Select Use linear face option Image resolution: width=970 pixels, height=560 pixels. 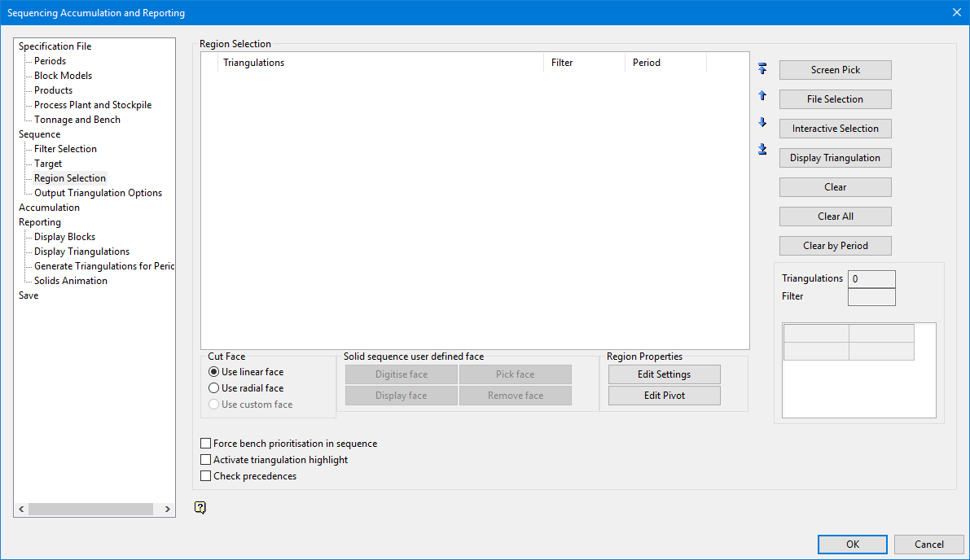(x=214, y=372)
